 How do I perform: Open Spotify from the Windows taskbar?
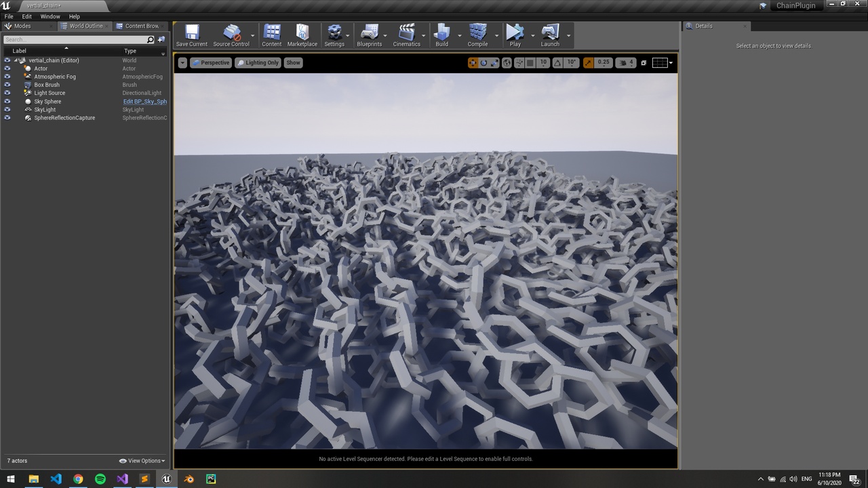point(100,479)
